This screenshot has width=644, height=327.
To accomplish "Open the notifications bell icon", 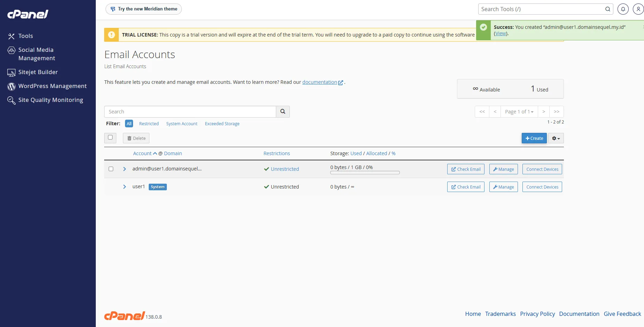I will 623,9.
